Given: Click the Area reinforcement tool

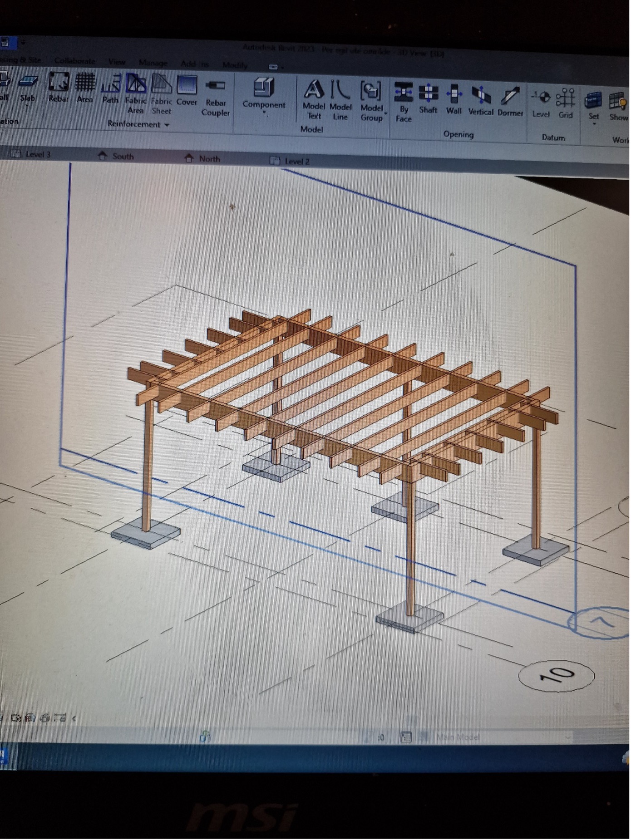Looking at the screenshot, I should point(84,88).
